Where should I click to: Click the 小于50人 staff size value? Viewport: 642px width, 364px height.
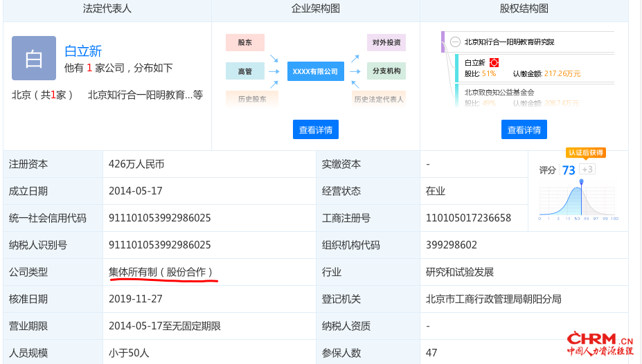tap(129, 352)
